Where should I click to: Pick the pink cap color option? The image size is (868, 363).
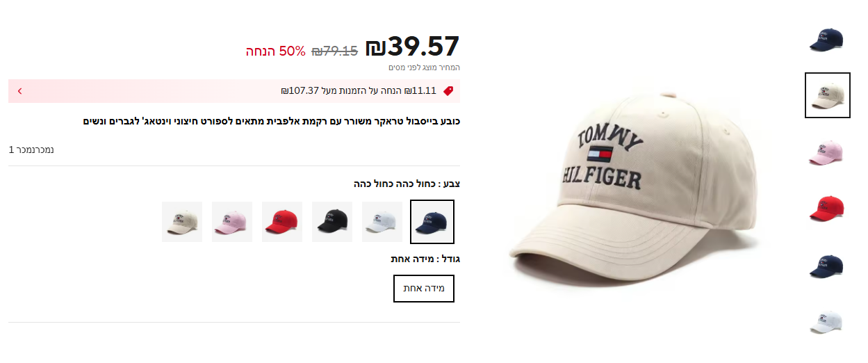[232, 222]
